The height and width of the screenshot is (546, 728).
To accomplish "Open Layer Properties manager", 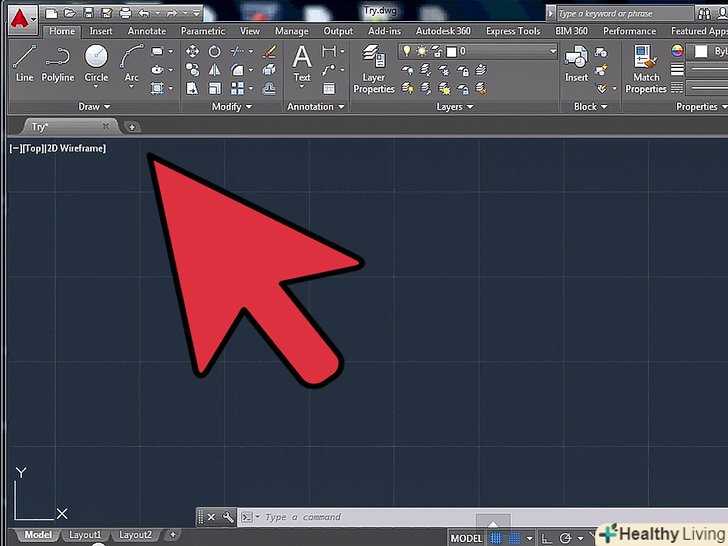I will 374,68.
